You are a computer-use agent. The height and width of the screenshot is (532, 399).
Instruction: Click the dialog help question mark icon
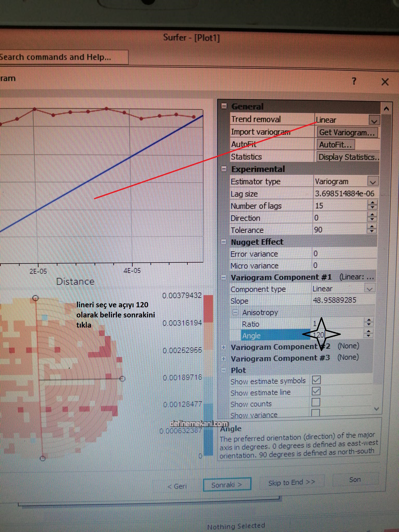point(354,81)
